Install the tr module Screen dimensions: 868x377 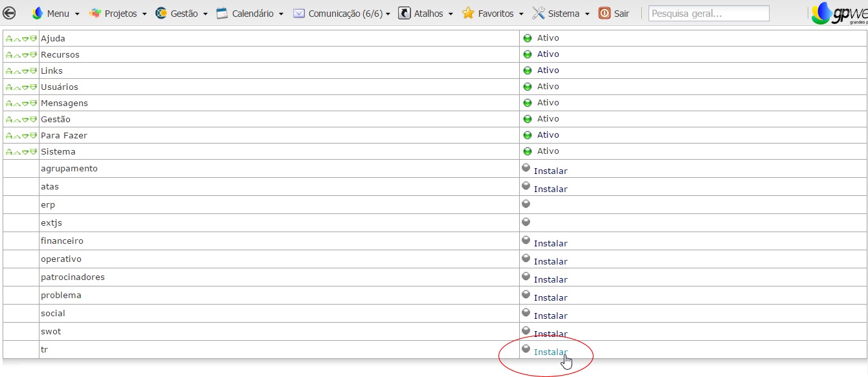(x=550, y=352)
